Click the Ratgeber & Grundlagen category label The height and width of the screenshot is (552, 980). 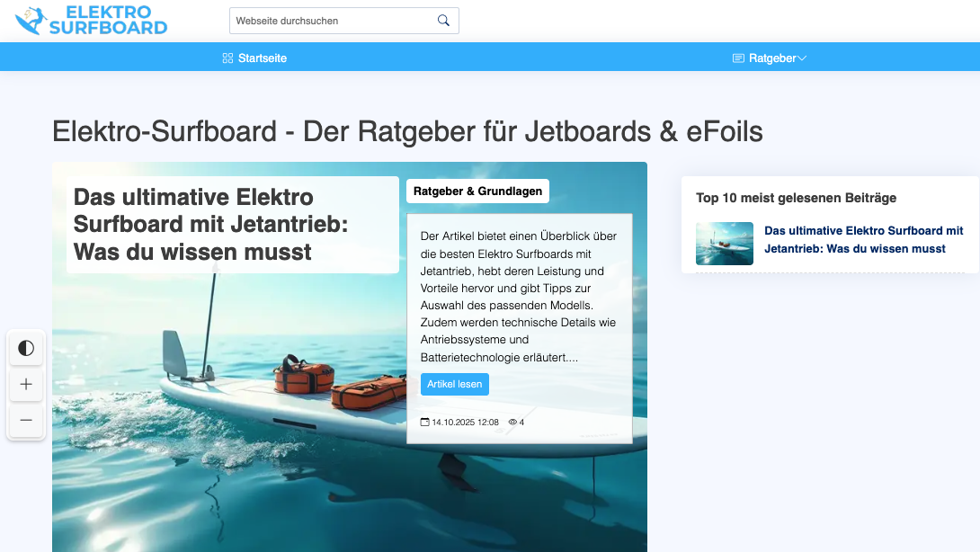coord(477,191)
